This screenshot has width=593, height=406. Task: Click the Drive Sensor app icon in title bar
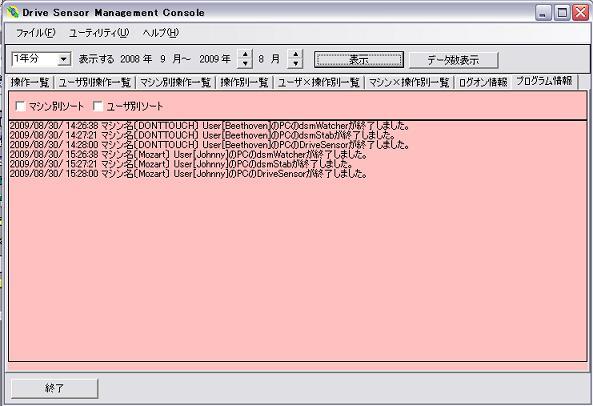(12, 12)
